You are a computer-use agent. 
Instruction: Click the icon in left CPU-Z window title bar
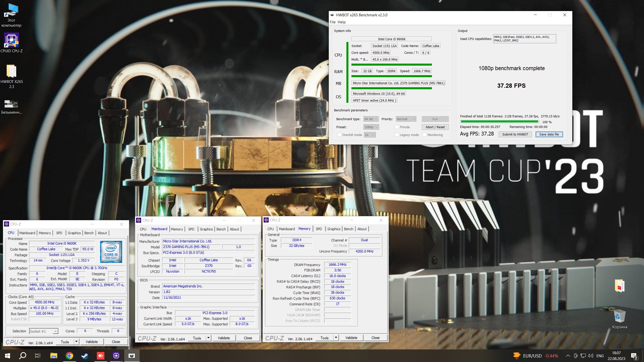7,224
